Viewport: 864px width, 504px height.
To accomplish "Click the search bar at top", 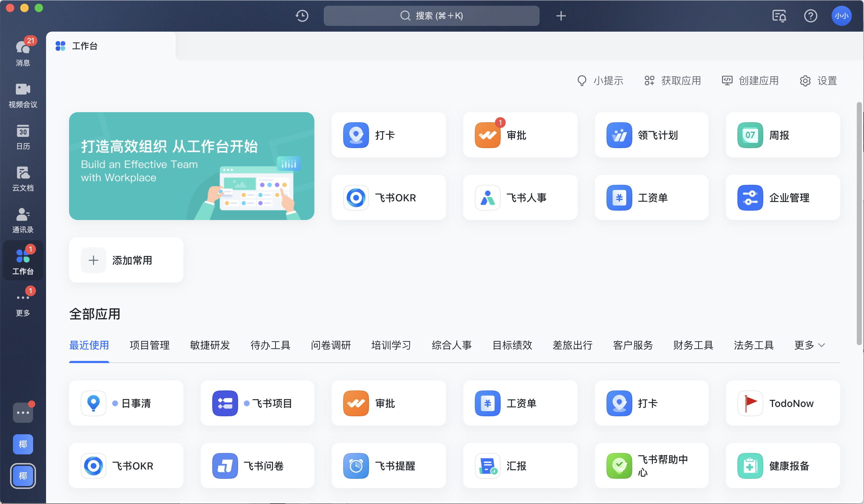I will pos(431,16).
